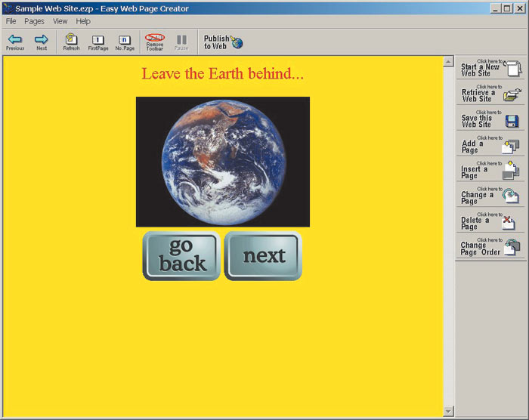Viewport: 529px width, 420px height.
Task: Retrieve a Web Site from sidebar
Action: 490,94
